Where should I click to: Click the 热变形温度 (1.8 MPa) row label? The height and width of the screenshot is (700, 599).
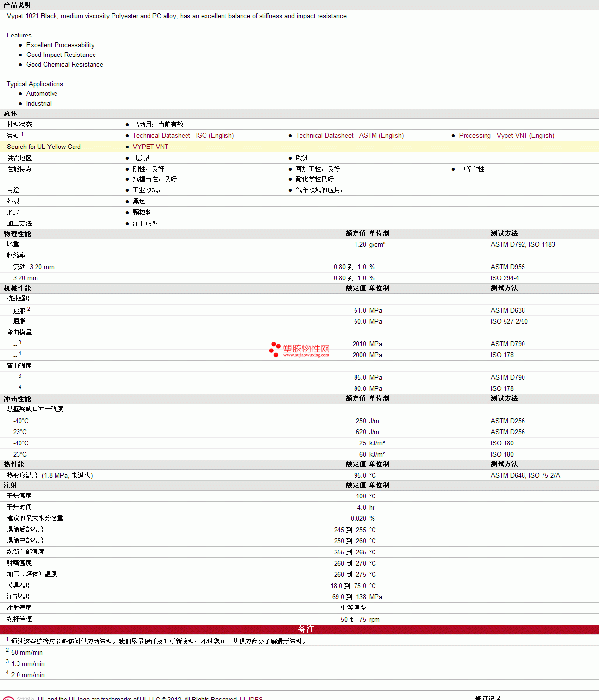[x=50, y=476]
